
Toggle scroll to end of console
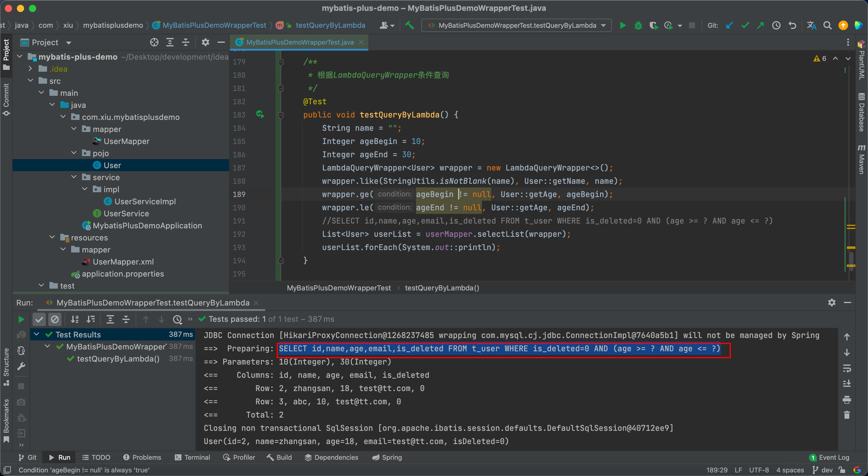tap(847, 384)
